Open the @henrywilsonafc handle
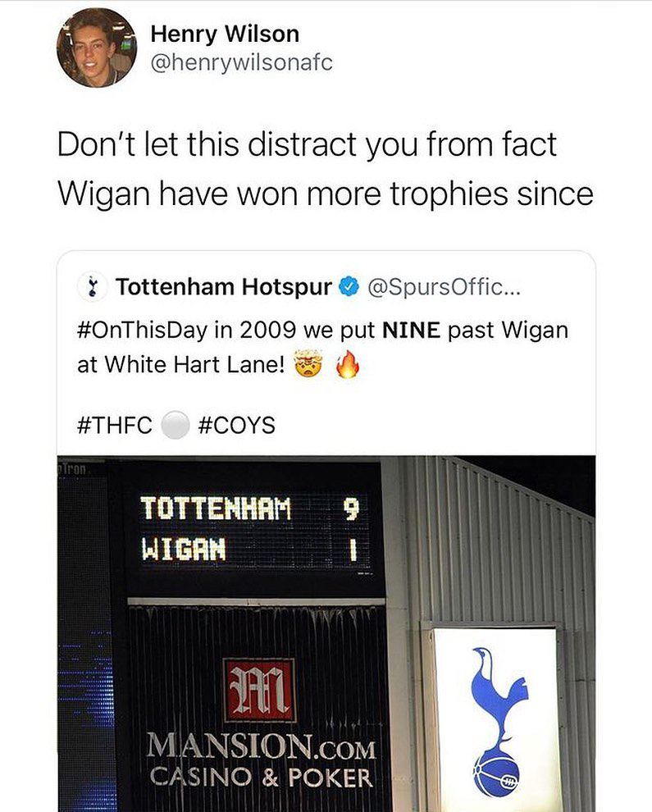The width and height of the screenshot is (652, 812). click(x=241, y=62)
